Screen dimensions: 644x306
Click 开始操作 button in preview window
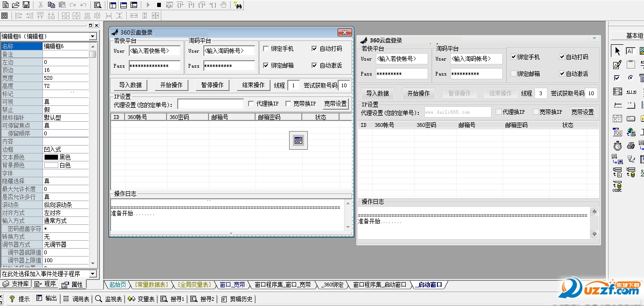(x=418, y=93)
